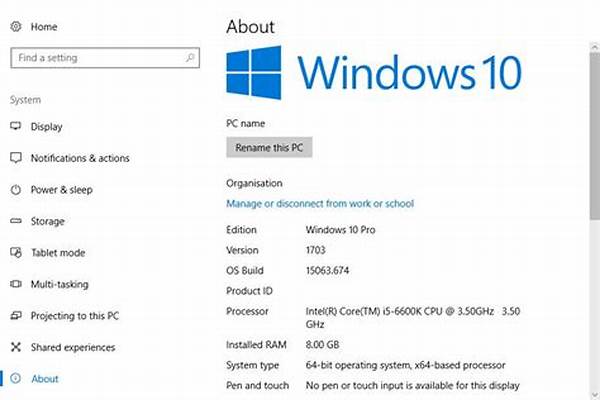Click the System type label
The image size is (600, 400).
(252, 365)
